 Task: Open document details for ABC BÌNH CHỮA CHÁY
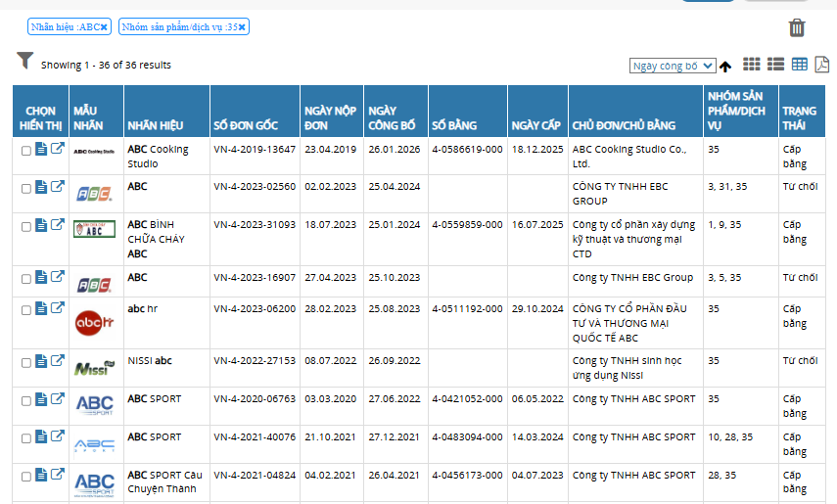click(41, 225)
